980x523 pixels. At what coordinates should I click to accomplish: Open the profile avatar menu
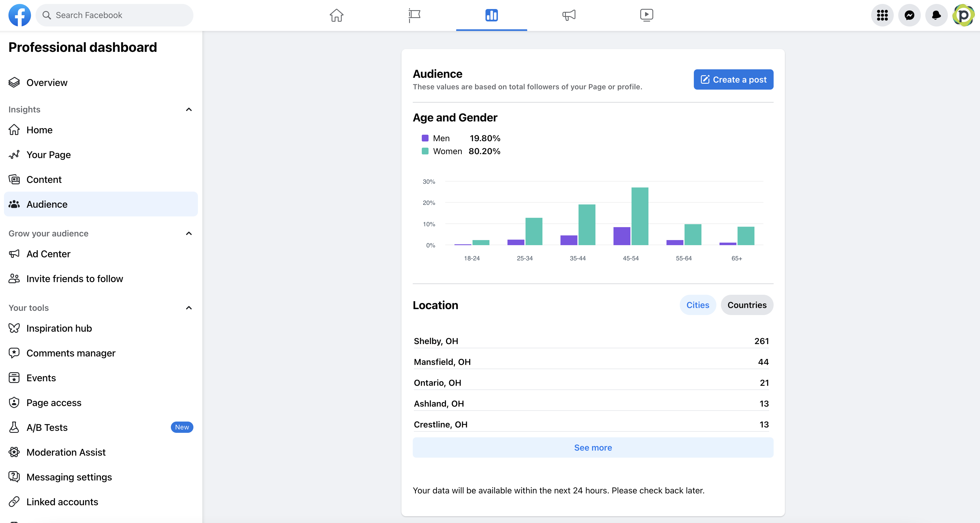pos(963,15)
